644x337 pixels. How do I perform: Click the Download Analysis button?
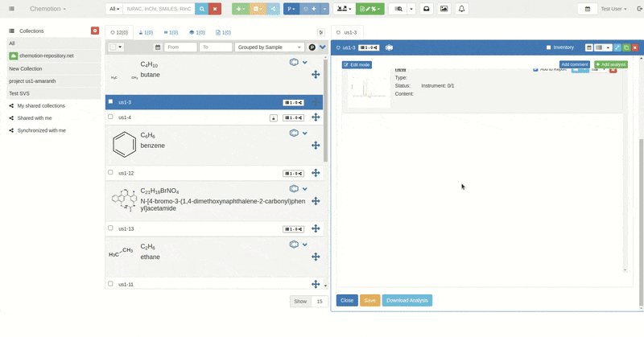click(x=407, y=300)
